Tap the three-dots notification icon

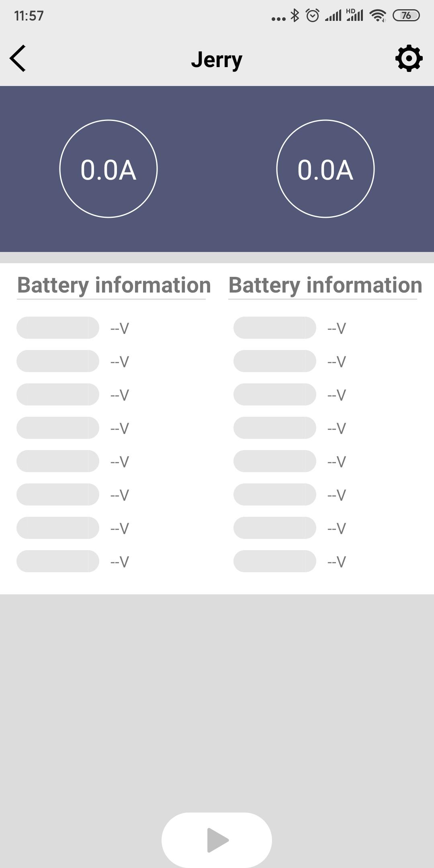278,18
